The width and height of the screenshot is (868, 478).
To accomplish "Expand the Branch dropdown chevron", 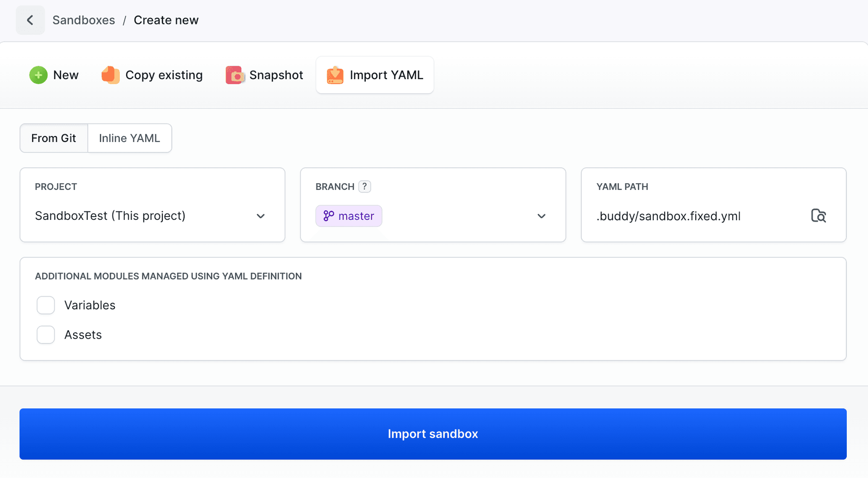I will pos(541,216).
